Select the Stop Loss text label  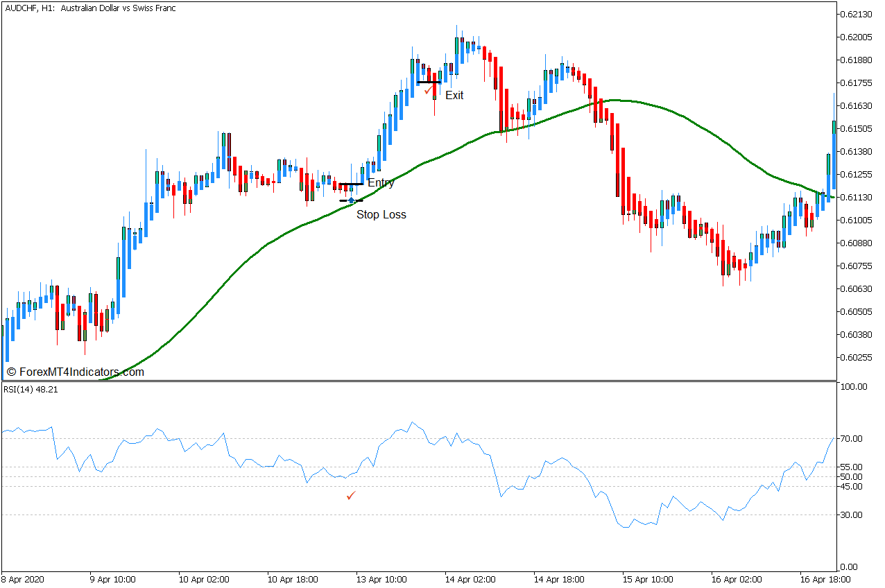(x=381, y=215)
